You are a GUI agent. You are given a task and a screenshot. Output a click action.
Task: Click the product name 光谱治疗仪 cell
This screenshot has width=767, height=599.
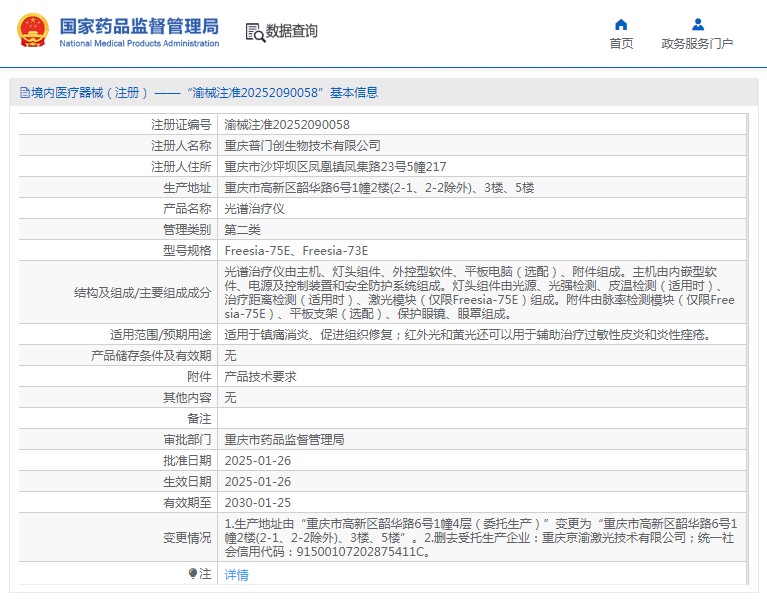coord(254,209)
